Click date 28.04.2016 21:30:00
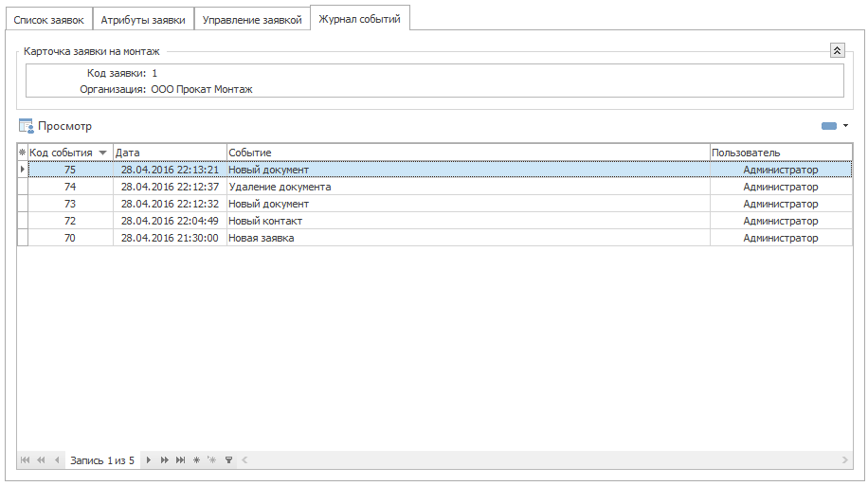Screen dimensions: 868x486 click(x=170, y=238)
